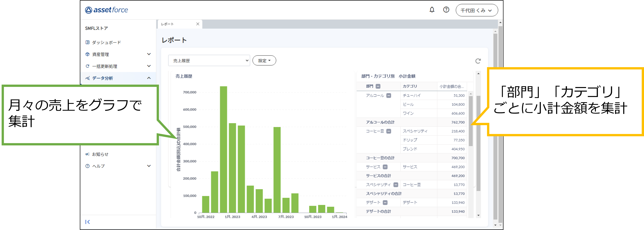This screenshot has height=230, width=644.
Task: Collapse the コーヒー豆 group row
Action: click(388, 131)
